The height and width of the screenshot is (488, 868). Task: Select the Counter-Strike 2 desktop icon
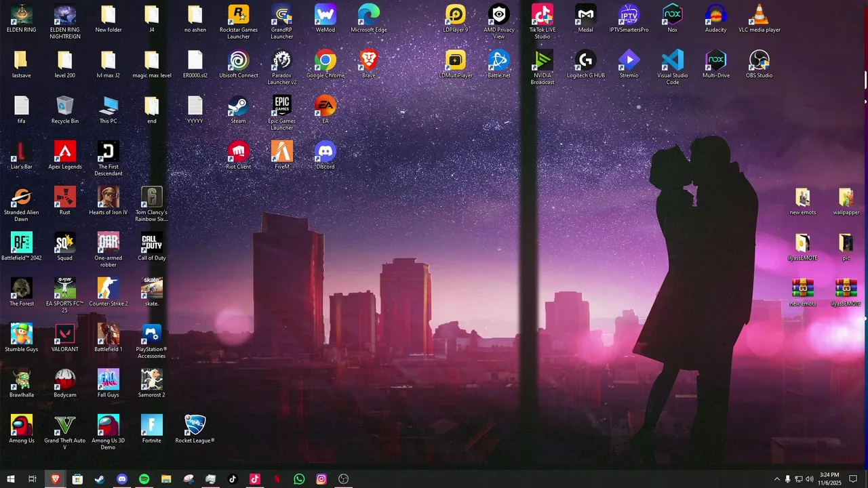coord(108,291)
